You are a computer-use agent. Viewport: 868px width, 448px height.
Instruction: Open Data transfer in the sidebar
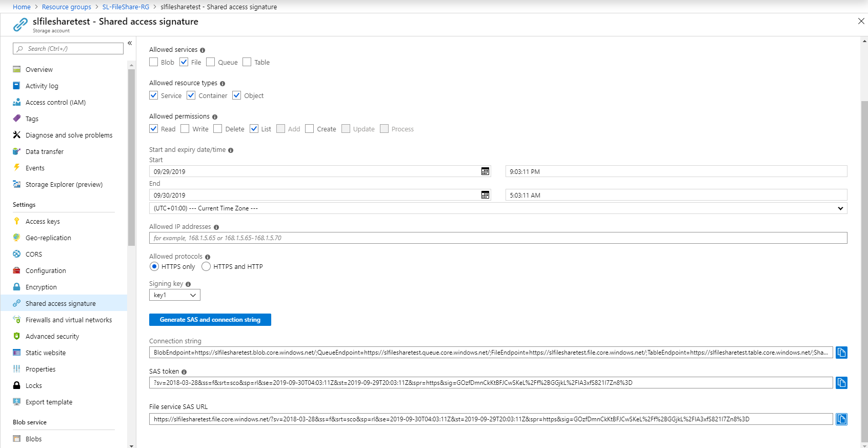pos(45,151)
